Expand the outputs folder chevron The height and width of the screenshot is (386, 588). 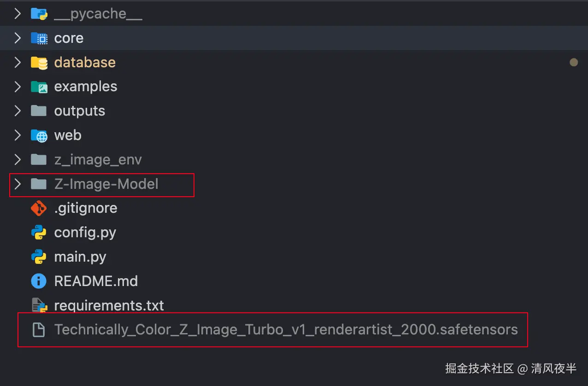(18, 111)
